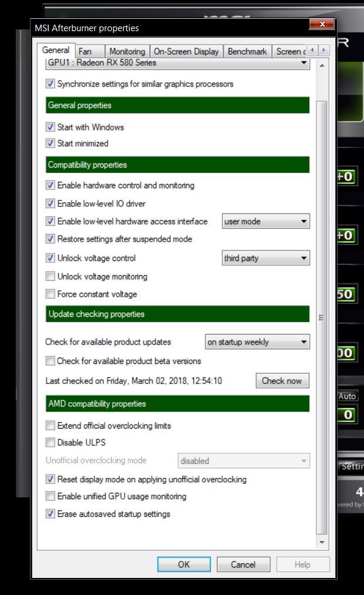Screen dimensions: 364x595
Task: Click the Unofficial overclocking mode label
Action: coord(96,460)
